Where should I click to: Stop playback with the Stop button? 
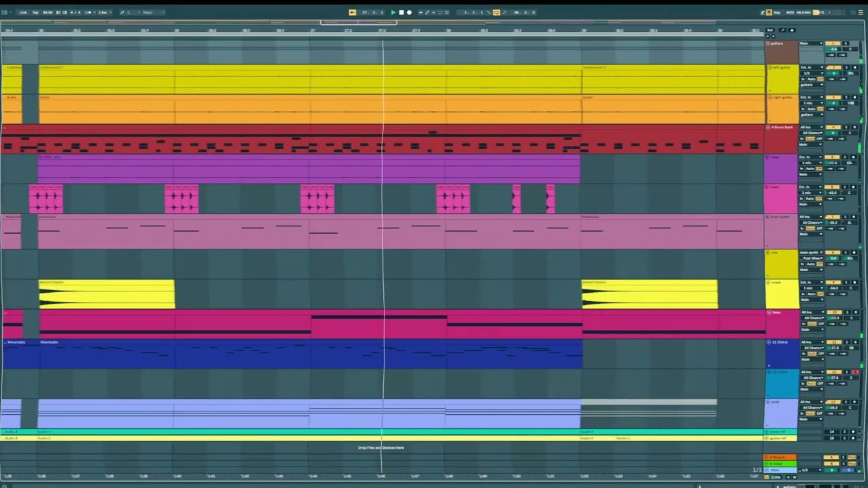point(401,12)
